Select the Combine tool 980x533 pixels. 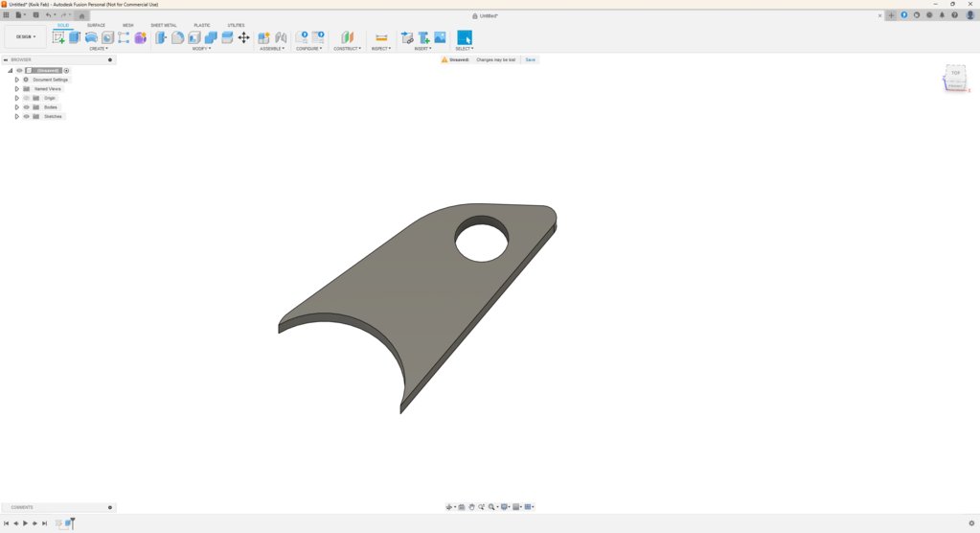point(211,37)
